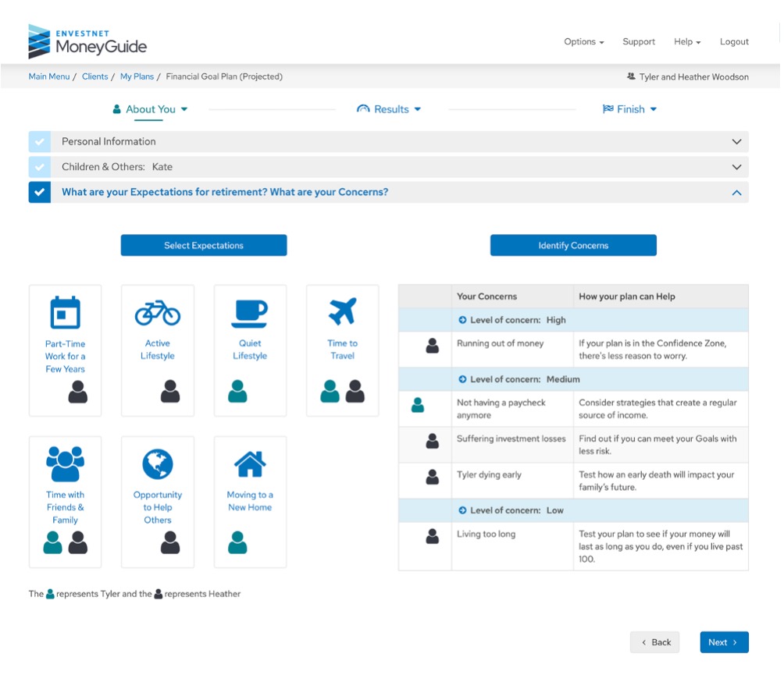Image resolution: width=784 pixels, height=682 pixels.
Task: Click Tyler's person icon under Quiet Lifestyle
Action: 237,391
